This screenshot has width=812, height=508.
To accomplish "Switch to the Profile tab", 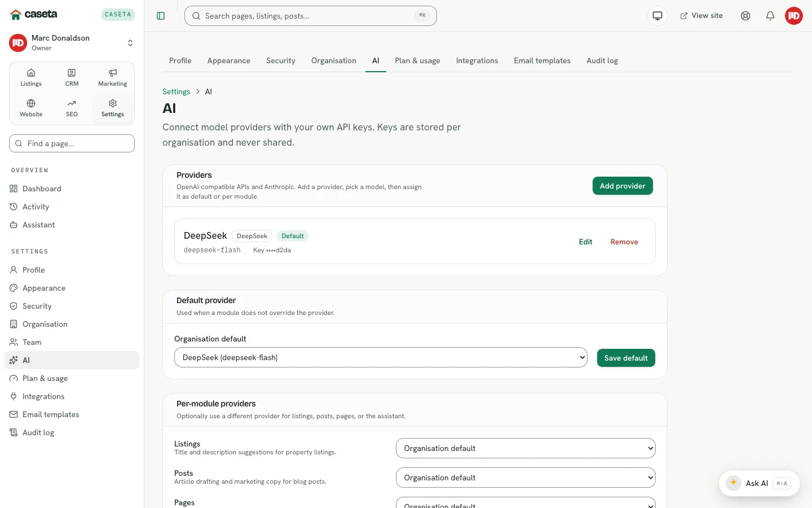I will pyautogui.click(x=180, y=60).
